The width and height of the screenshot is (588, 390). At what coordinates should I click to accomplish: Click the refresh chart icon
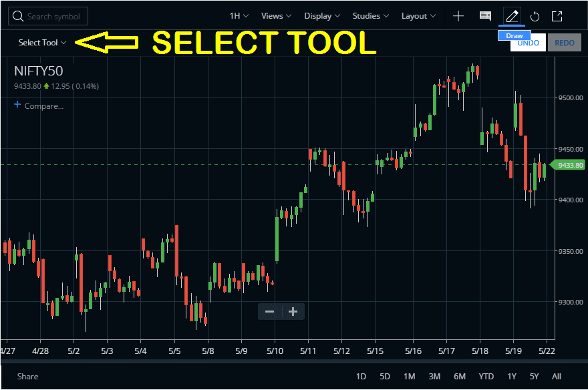pyautogui.click(x=535, y=17)
